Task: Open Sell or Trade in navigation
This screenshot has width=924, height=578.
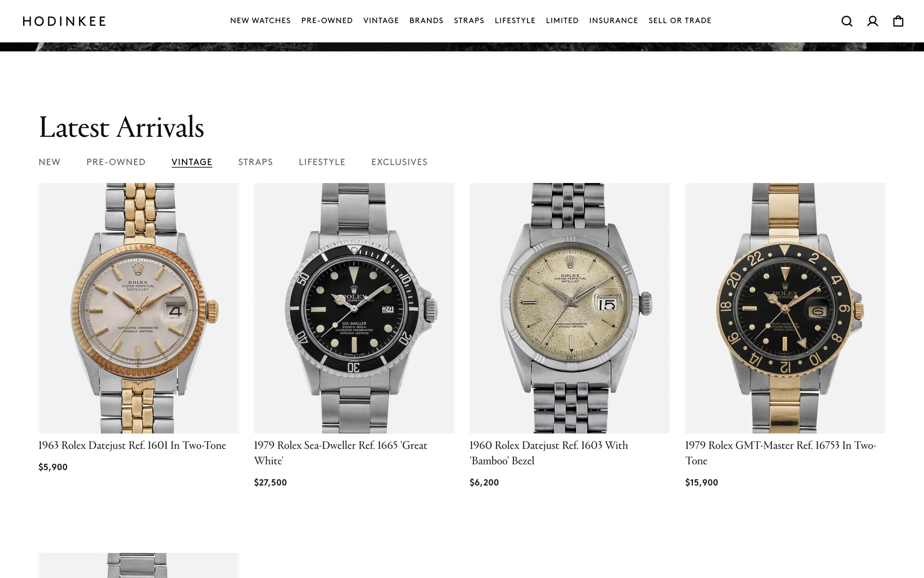Action: [x=680, y=21]
